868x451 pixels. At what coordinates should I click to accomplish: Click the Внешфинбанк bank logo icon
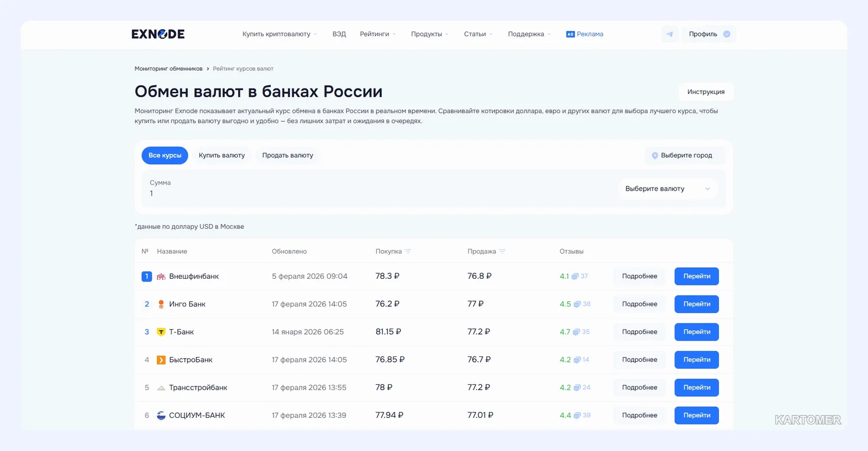point(161,277)
